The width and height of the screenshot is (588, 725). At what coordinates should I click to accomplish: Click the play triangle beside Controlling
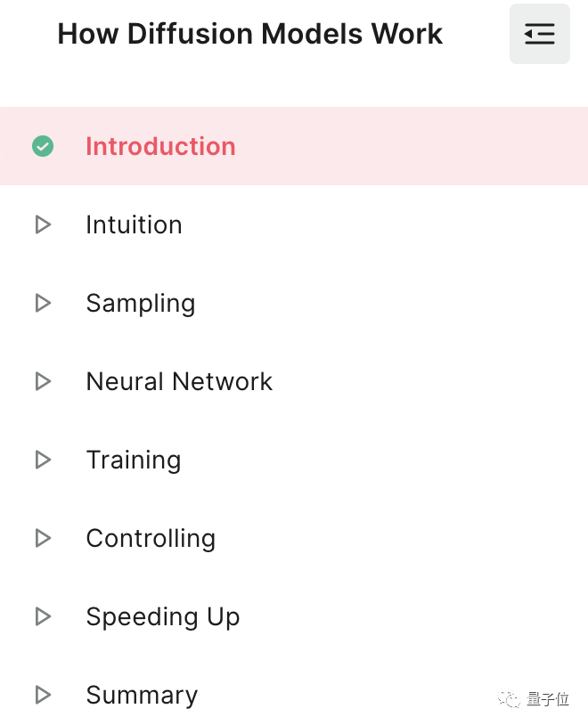pyautogui.click(x=42, y=538)
